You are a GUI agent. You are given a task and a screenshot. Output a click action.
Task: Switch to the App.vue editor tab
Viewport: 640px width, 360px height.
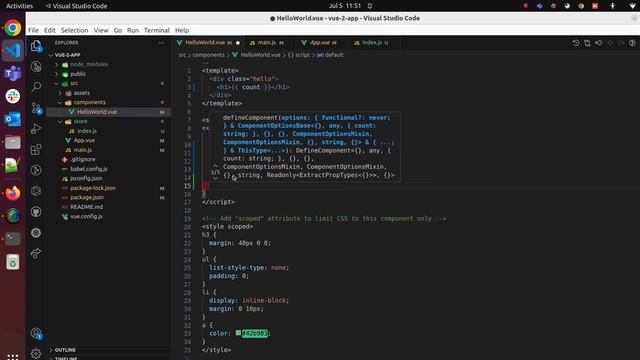coord(321,42)
